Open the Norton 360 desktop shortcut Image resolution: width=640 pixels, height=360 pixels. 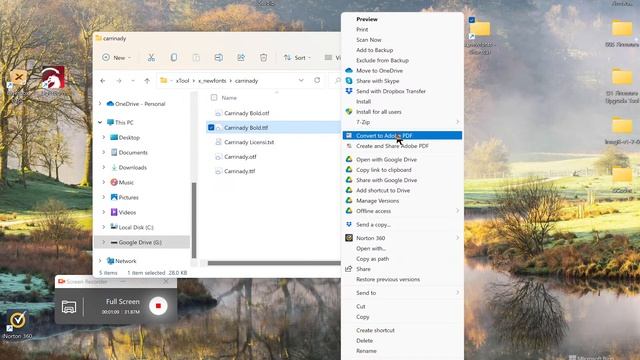coord(17,324)
